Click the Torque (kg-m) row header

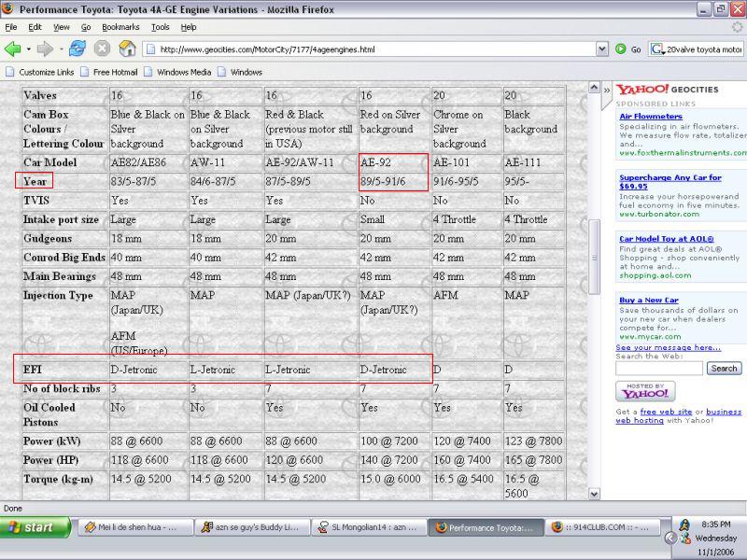64,485
